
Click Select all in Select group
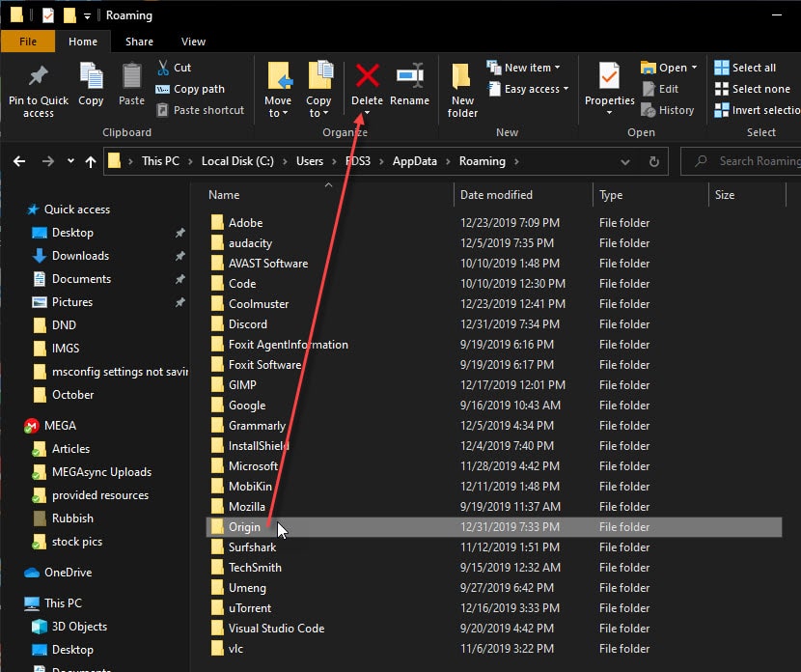pyautogui.click(x=745, y=68)
